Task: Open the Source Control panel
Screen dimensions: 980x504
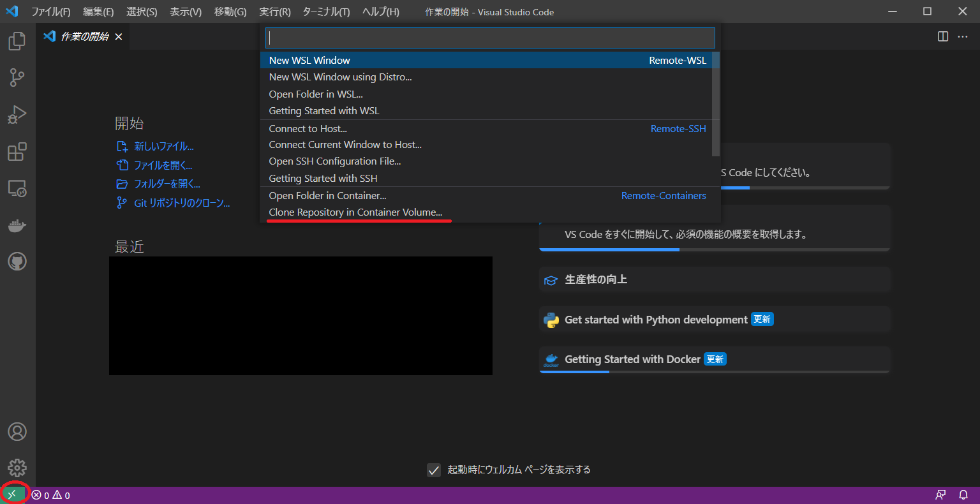Action: coord(17,77)
